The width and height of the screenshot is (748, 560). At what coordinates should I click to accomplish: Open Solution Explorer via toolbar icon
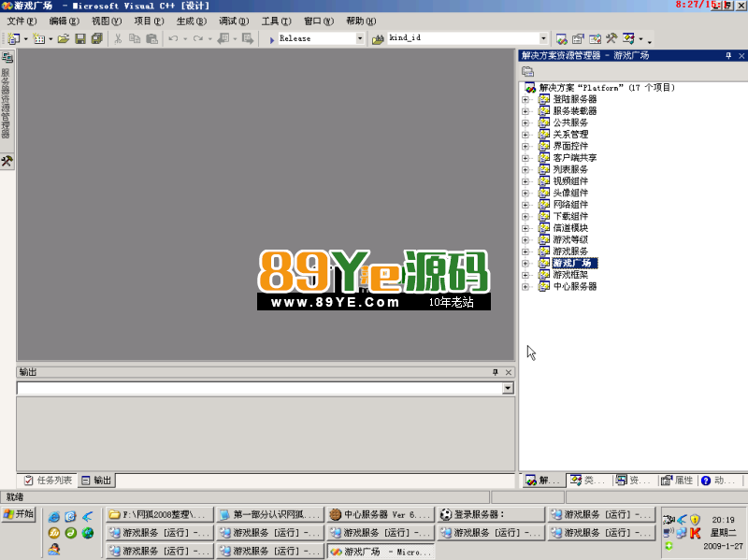pyautogui.click(x=562, y=38)
